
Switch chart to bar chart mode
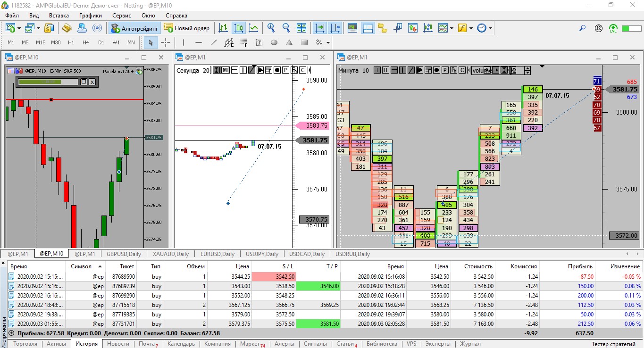224,28
